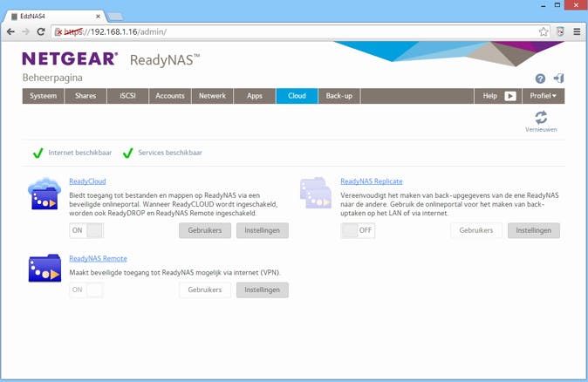
Task: Maximize the browser window
Action: point(557,5)
